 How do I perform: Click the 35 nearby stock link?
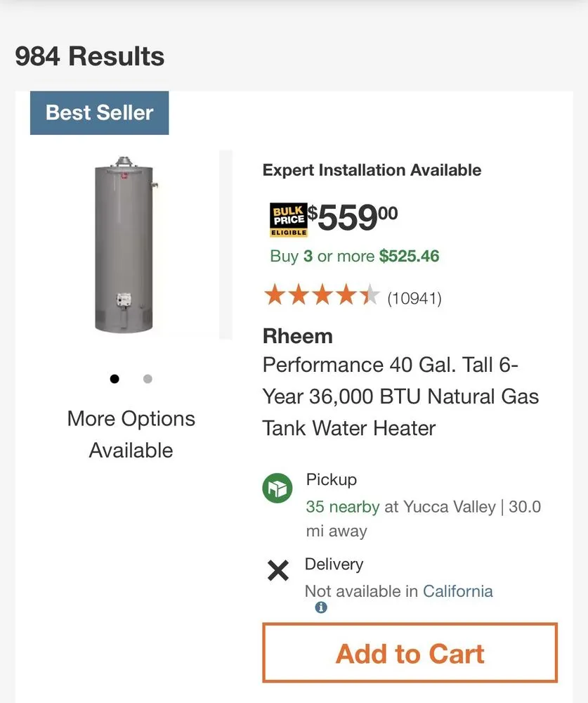(342, 507)
